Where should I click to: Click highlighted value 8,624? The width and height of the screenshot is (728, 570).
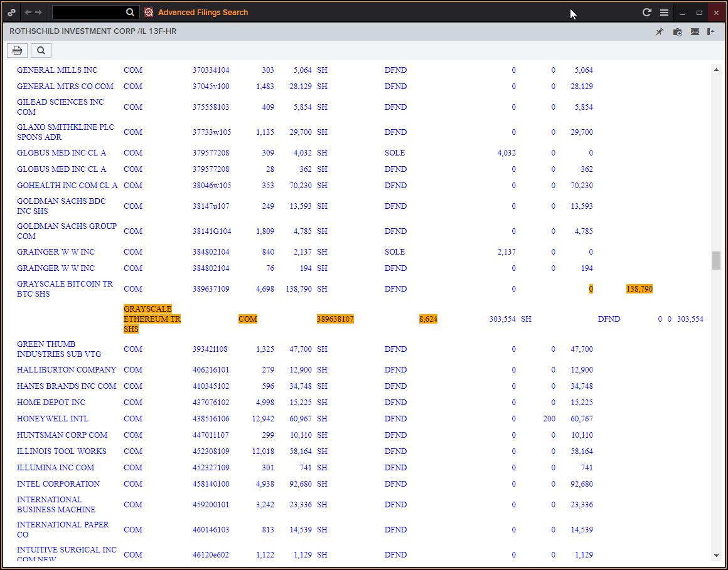point(428,319)
